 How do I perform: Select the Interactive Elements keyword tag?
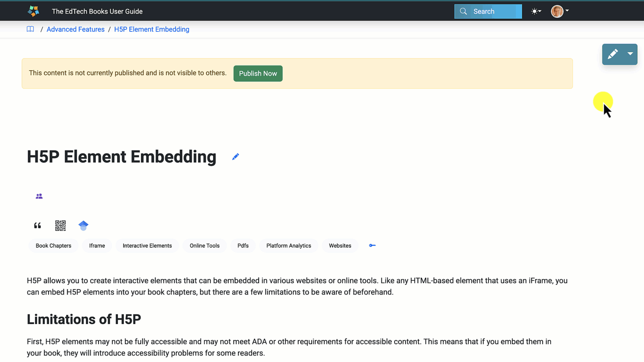(147, 246)
